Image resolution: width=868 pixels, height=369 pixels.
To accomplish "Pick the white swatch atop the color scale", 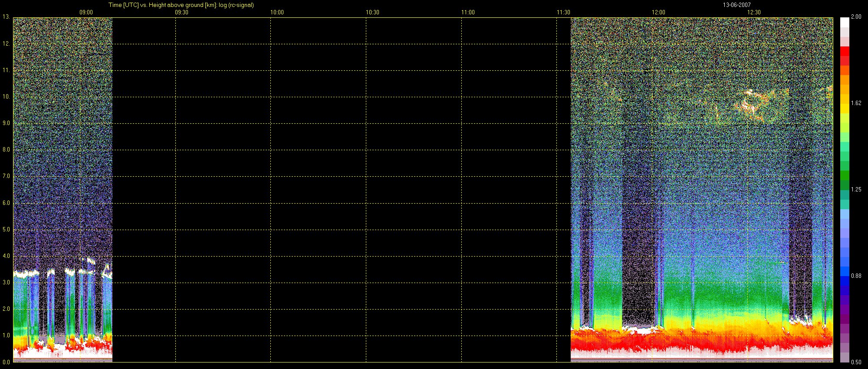I will tap(845, 22).
